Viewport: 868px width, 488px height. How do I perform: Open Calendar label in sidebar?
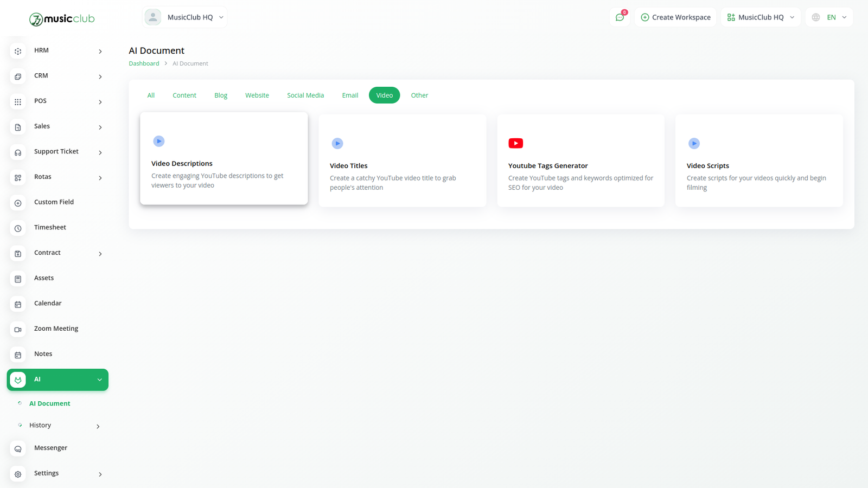pyautogui.click(x=48, y=303)
